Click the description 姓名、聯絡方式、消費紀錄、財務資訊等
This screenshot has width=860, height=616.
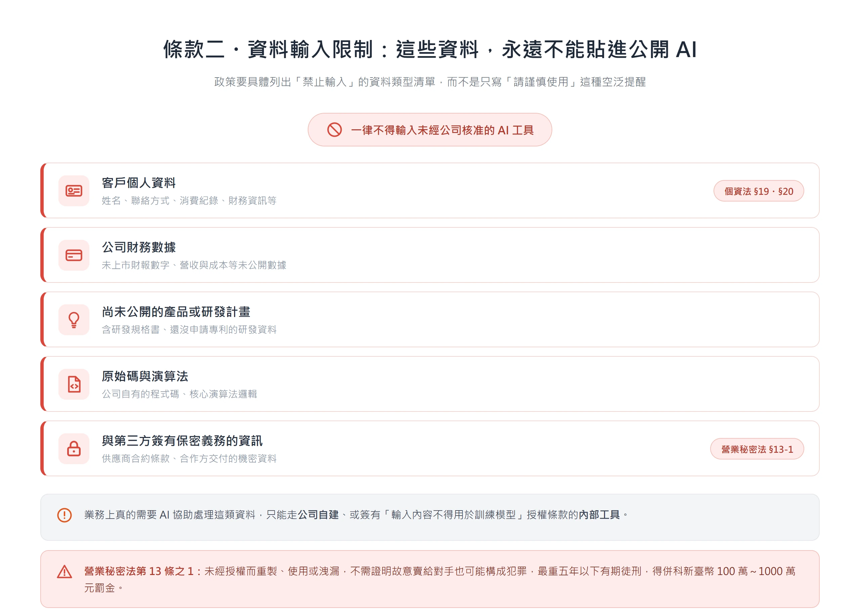(x=189, y=201)
